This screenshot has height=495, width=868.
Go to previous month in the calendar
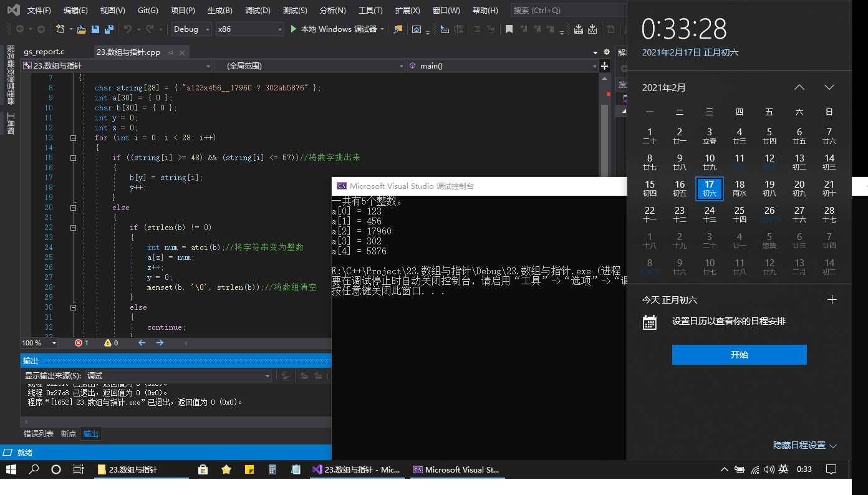(799, 87)
